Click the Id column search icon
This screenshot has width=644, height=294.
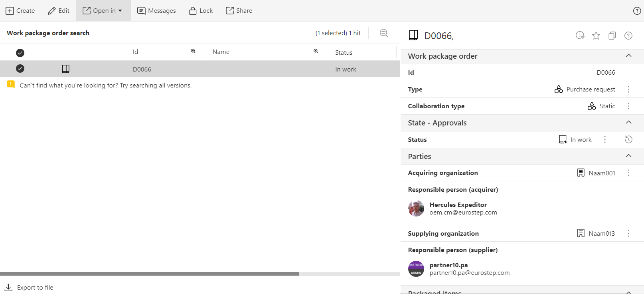[193, 51]
